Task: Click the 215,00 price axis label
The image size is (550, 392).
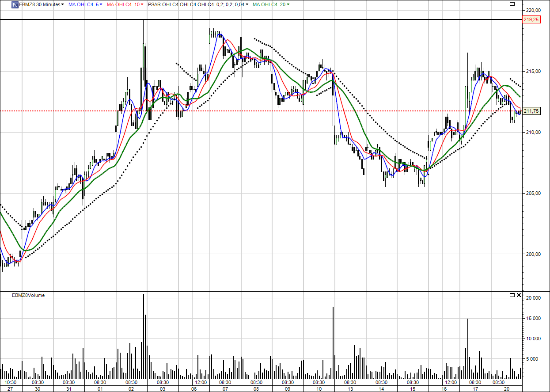Action: [x=532, y=71]
